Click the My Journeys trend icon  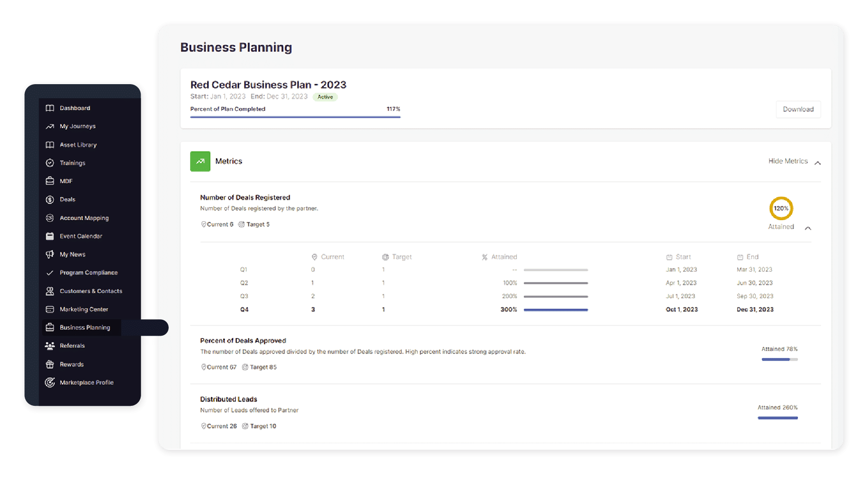pyautogui.click(x=50, y=126)
